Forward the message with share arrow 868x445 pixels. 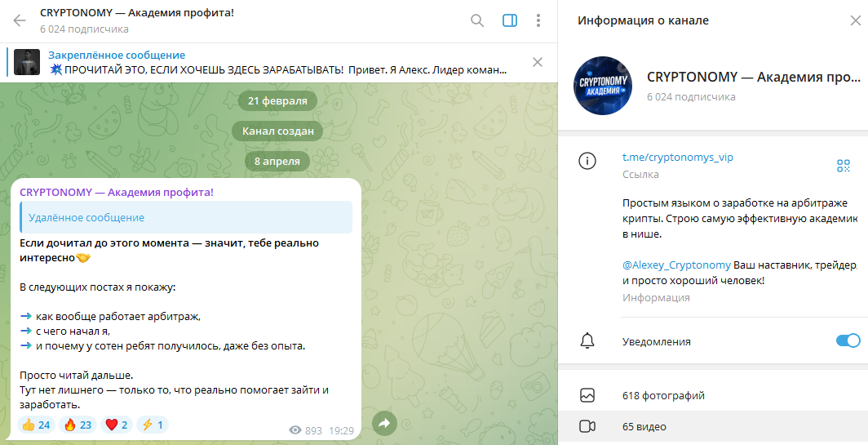pos(384,424)
